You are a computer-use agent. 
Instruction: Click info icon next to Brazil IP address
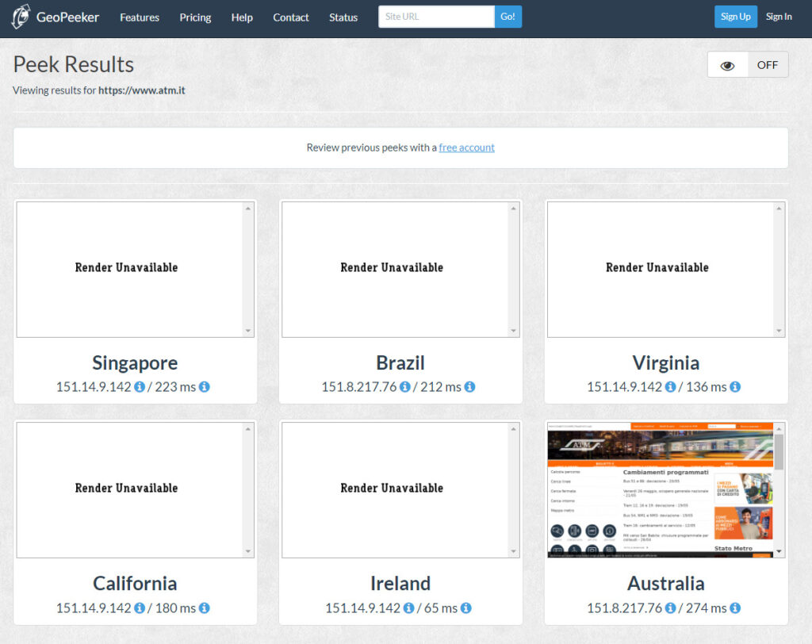pyautogui.click(x=405, y=387)
